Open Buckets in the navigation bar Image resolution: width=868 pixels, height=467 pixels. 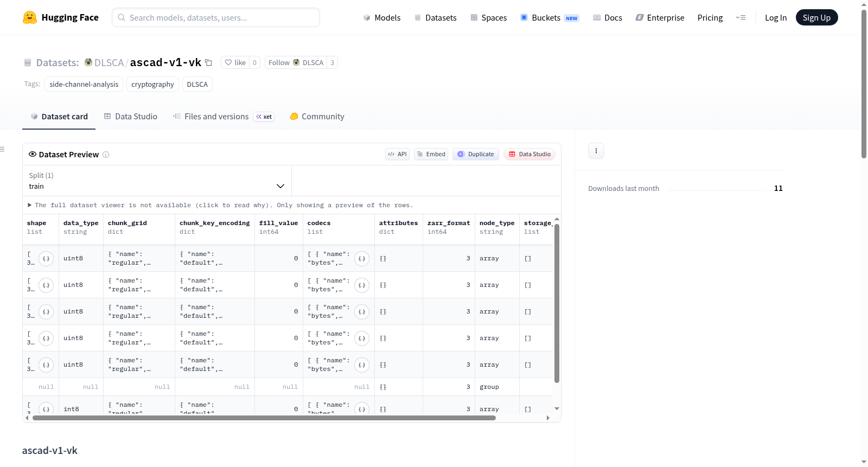pyautogui.click(x=550, y=17)
